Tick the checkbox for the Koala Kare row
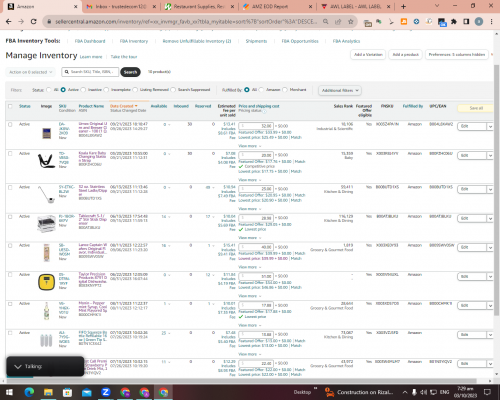500x400 pixels. point(10,154)
